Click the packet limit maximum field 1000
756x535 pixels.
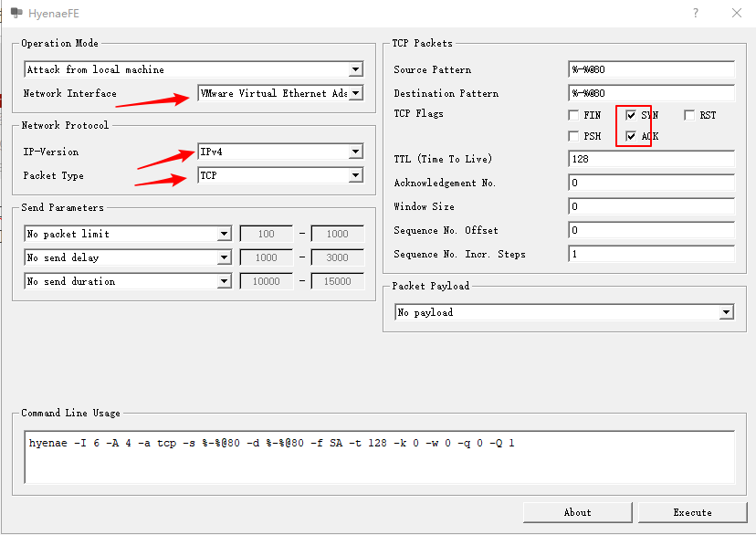click(x=338, y=234)
